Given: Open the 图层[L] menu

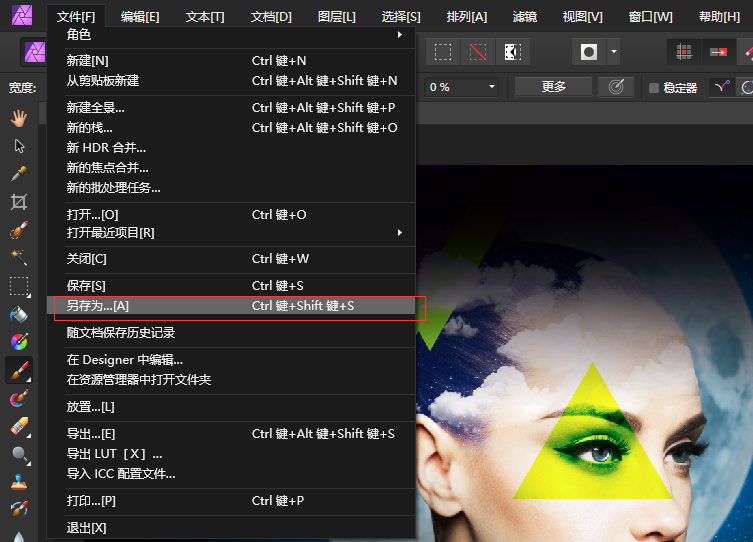Looking at the screenshot, I should point(337,17).
